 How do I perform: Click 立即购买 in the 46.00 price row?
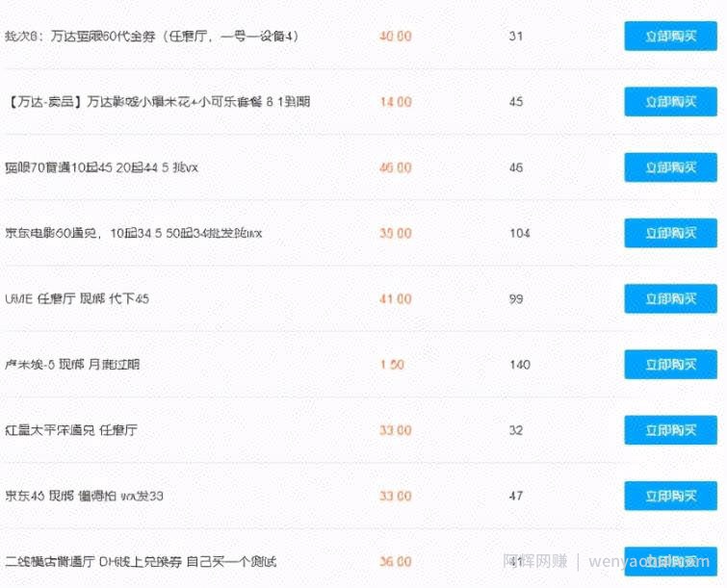tap(670, 167)
